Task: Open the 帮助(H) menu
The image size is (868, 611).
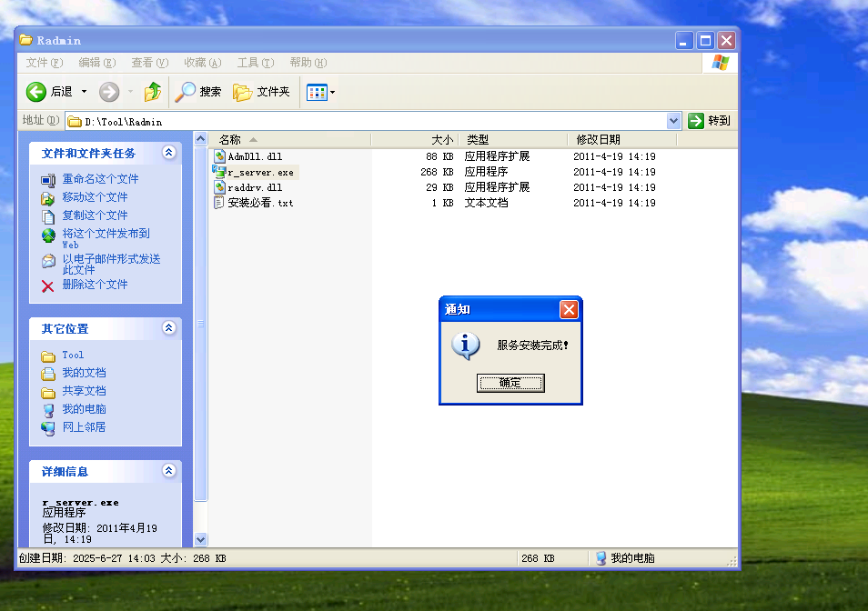Action: point(308,63)
